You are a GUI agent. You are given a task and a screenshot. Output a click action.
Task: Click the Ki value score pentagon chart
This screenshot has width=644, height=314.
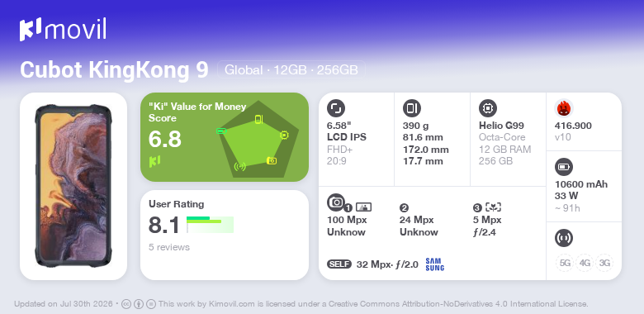coord(258,140)
